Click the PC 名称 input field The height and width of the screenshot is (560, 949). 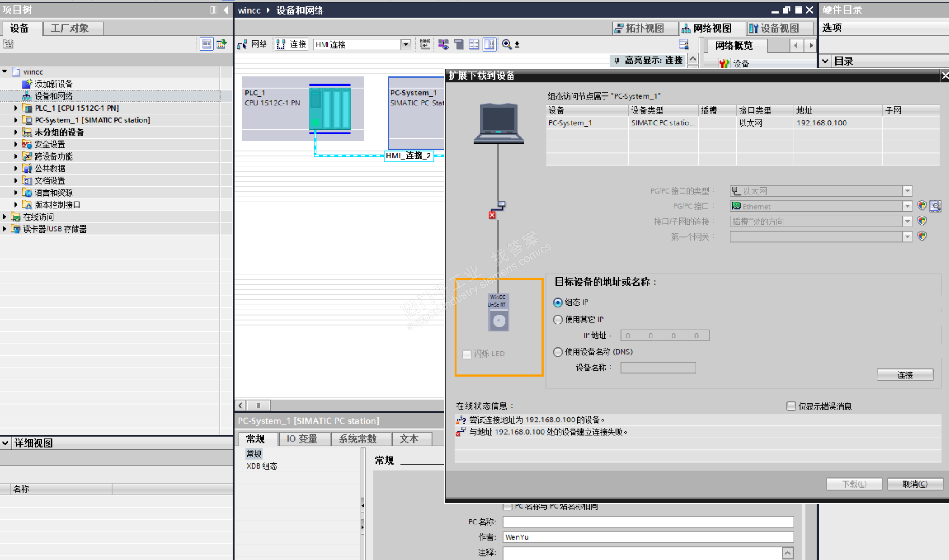point(648,522)
